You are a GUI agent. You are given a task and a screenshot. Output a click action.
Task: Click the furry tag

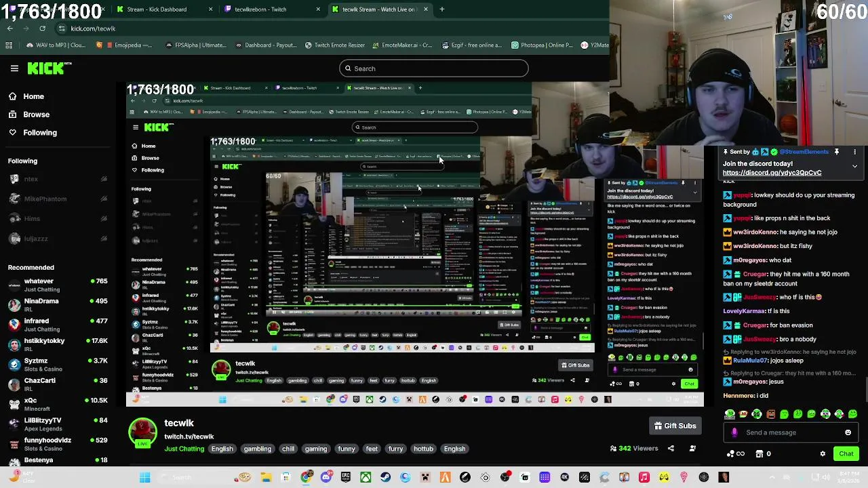tap(395, 449)
